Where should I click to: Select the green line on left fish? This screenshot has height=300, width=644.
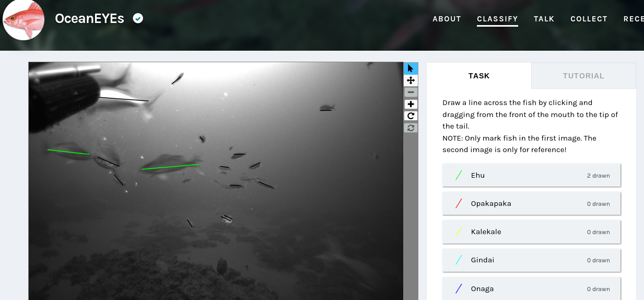tap(68, 152)
